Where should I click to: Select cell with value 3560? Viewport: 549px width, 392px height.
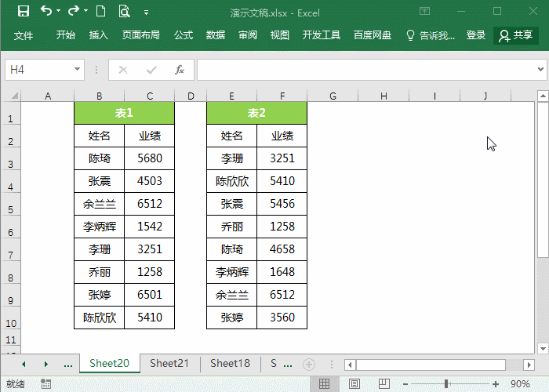(282, 318)
